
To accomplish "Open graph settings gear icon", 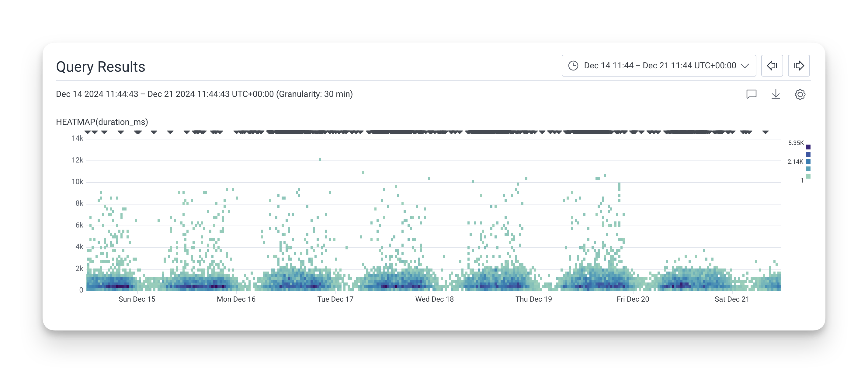I will click(x=800, y=94).
